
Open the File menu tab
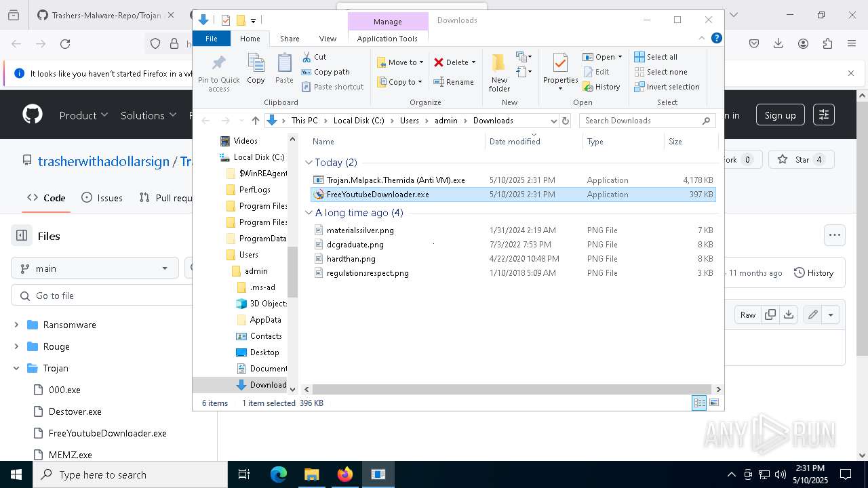coord(212,39)
